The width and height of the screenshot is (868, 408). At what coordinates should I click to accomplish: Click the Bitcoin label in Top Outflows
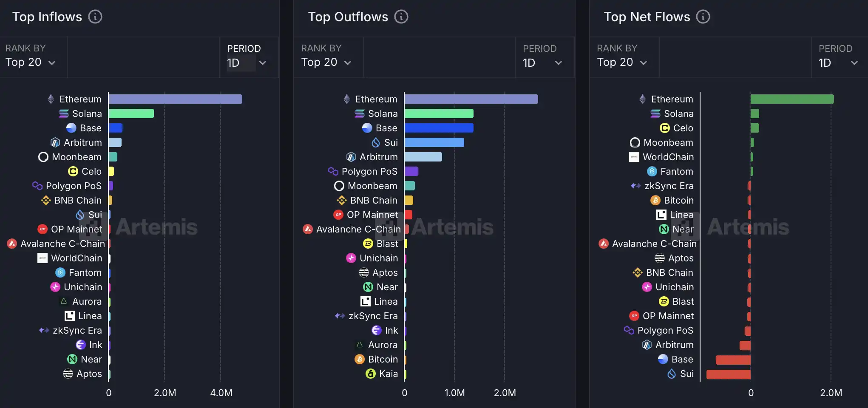pyautogui.click(x=383, y=359)
